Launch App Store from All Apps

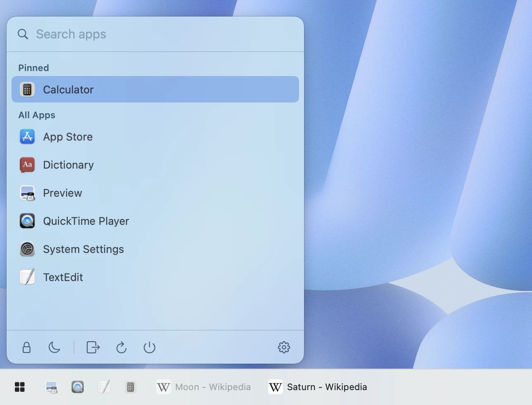[155, 137]
